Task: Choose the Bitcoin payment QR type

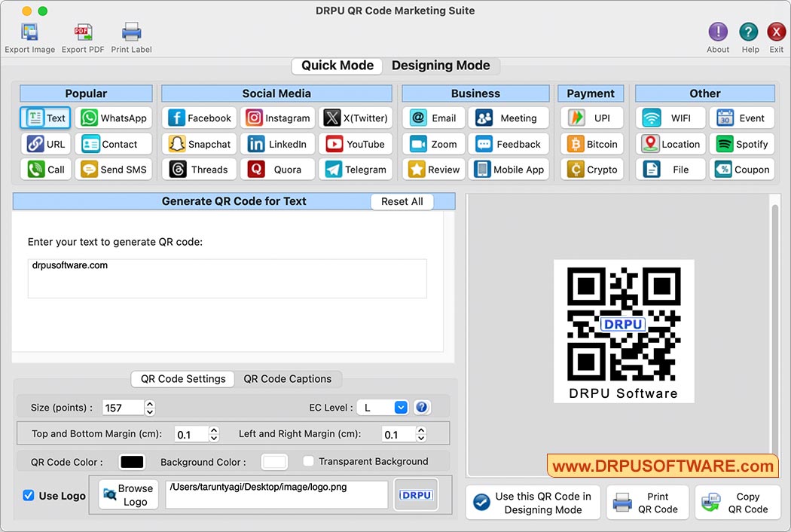Action: click(x=591, y=143)
